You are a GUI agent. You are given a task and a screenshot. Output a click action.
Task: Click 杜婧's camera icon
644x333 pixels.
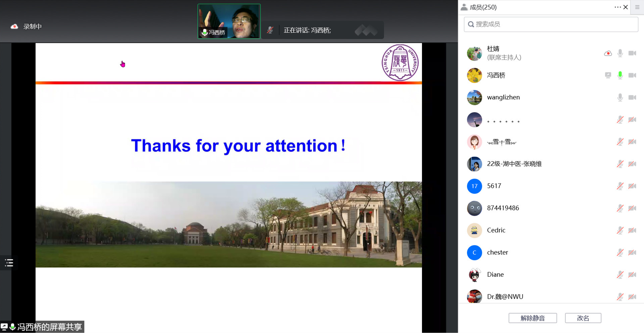[632, 53]
